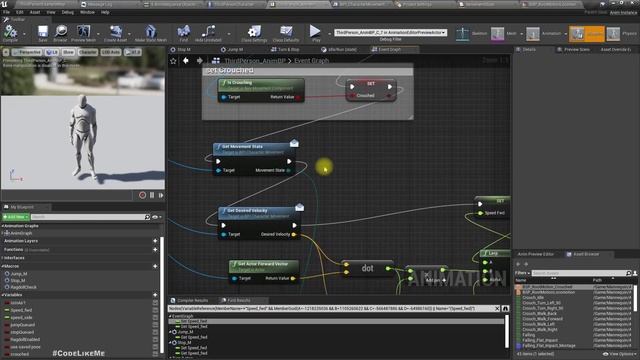This screenshot has width=640, height=360.
Task: Click the find in all blueprints binoculars icon
Action: 505,309
